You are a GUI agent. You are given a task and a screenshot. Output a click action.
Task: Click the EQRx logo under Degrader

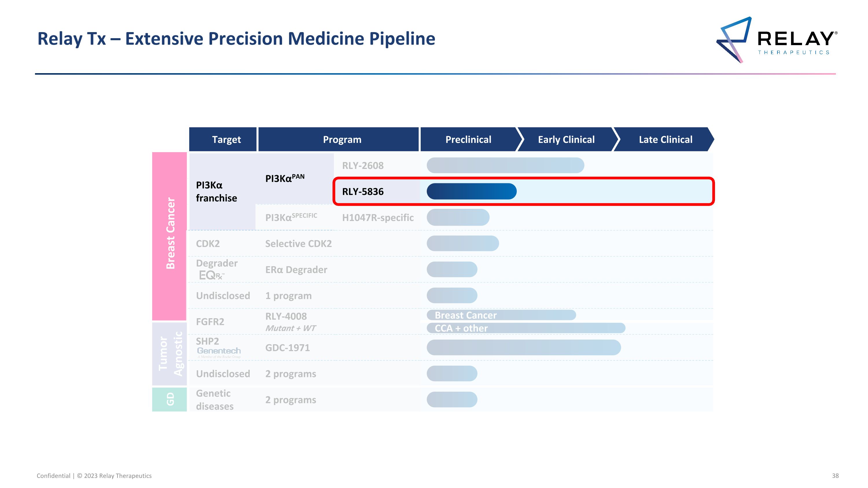tap(212, 275)
